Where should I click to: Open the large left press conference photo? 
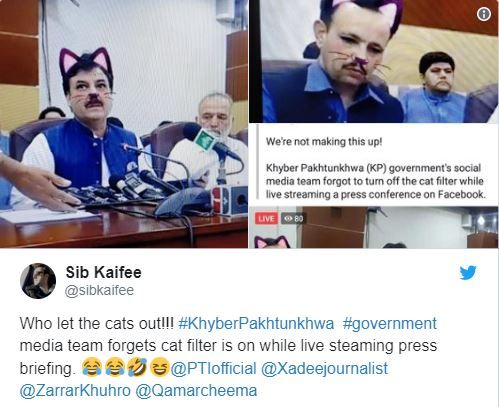tap(124, 124)
